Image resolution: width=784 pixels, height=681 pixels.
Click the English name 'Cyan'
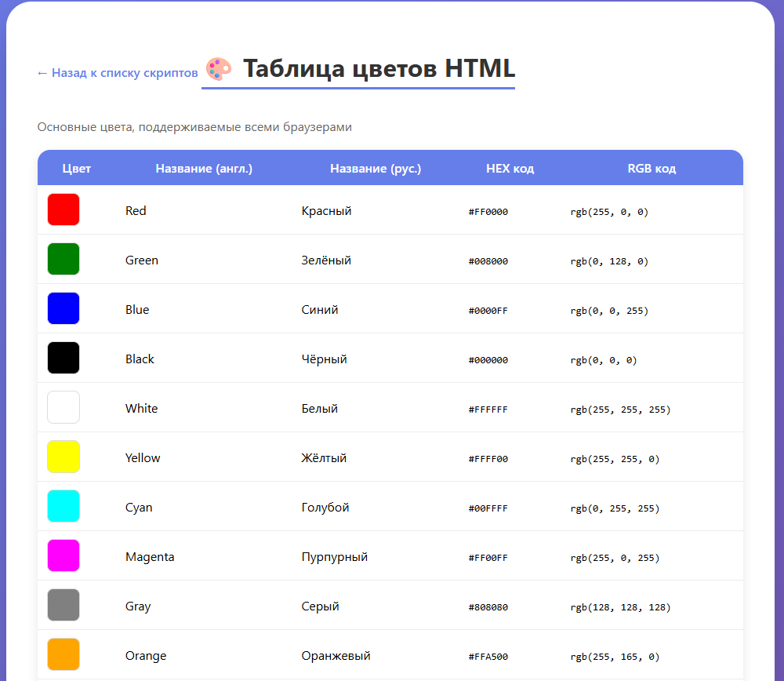[139, 508]
